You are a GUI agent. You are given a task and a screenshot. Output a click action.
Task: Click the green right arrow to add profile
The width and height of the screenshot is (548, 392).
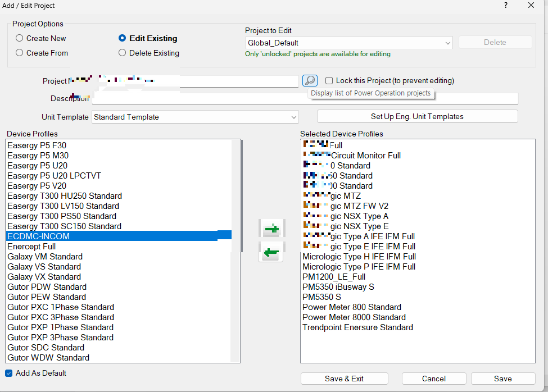271,229
